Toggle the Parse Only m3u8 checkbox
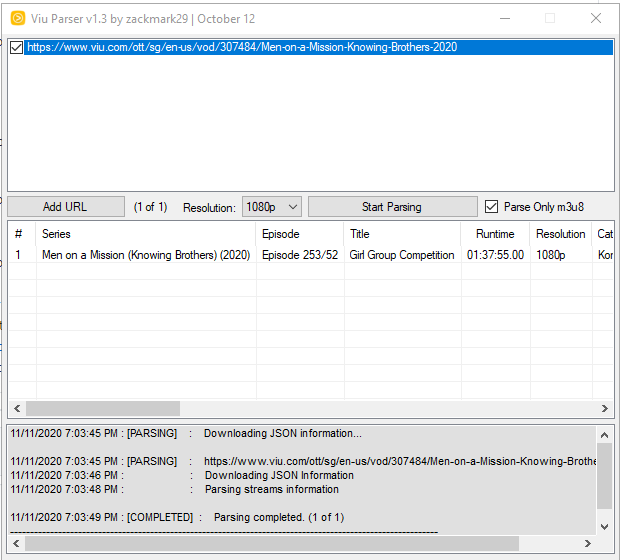 [491, 207]
